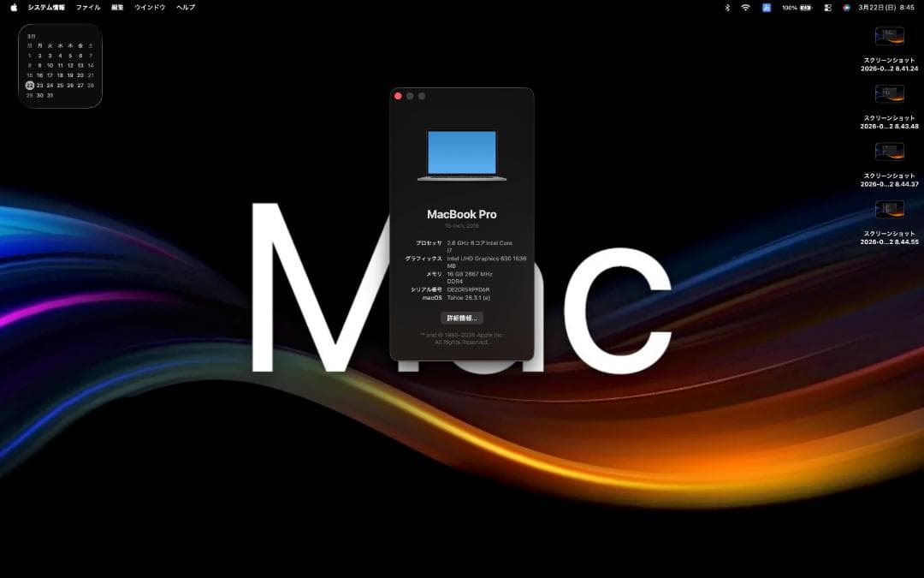Click day 31 in the calendar widget
Image resolution: width=924 pixels, height=578 pixels.
50,96
